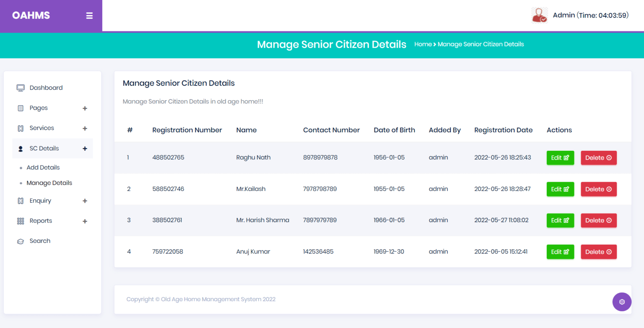Expand the Pages menu section
The image size is (644, 328).
(x=85, y=108)
